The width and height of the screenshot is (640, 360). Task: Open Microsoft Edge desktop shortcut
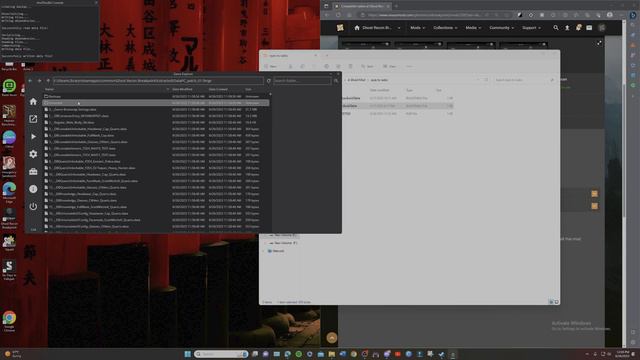click(x=9, y=192)
